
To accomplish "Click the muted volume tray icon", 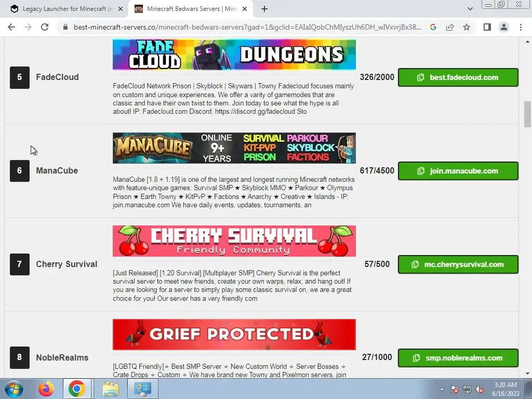I will [x=480, y=389].
